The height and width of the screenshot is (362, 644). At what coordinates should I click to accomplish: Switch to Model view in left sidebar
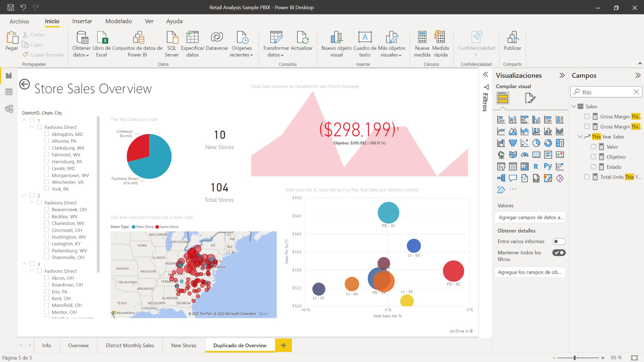(9, 108)
